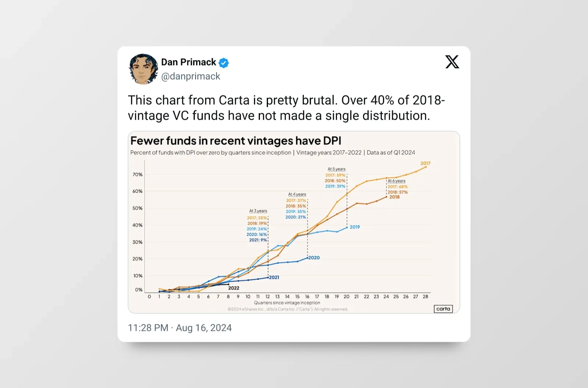588x388 pixels.
Task: Click the X logo on the tweet
Action: (452, 62)
